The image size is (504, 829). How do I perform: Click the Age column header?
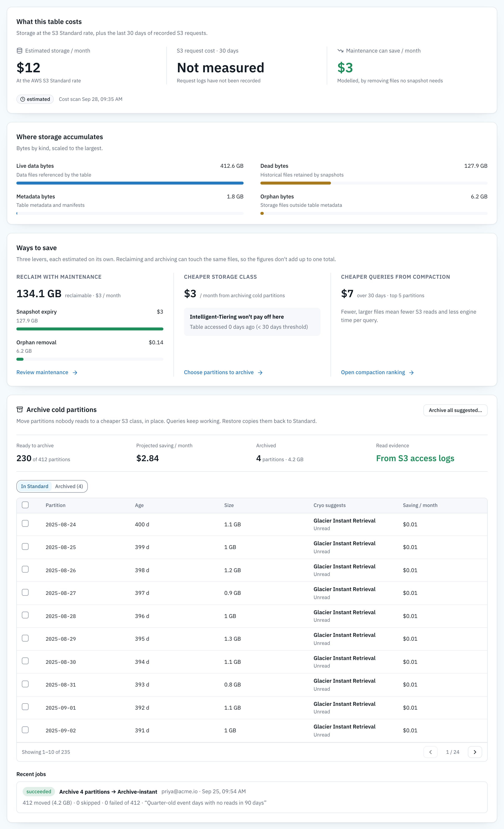[x=139, y=505]
